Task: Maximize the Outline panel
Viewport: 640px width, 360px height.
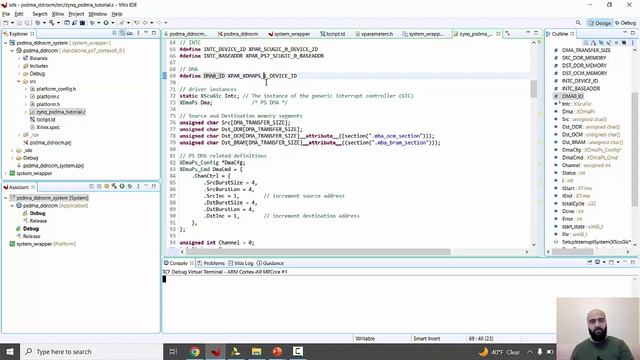Action: coord(633,33)
